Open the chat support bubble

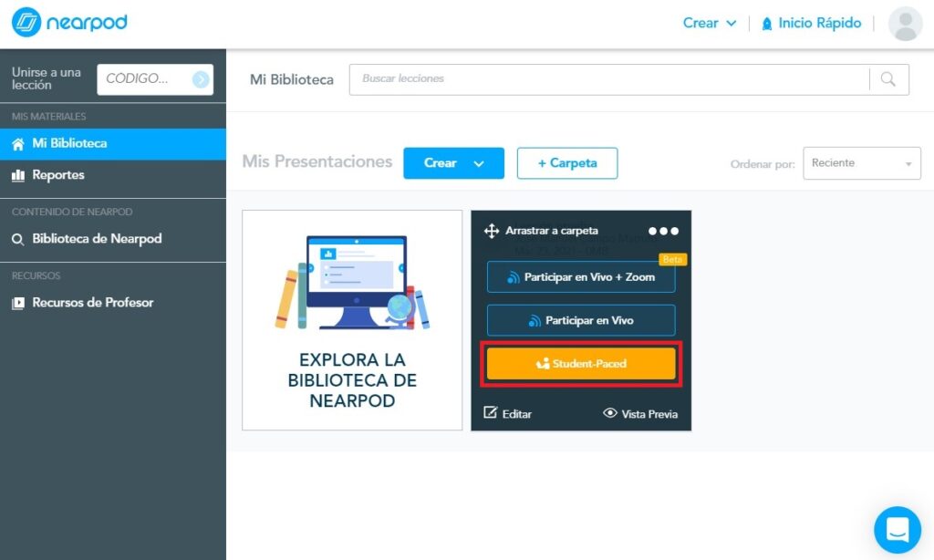coord(897,530)
